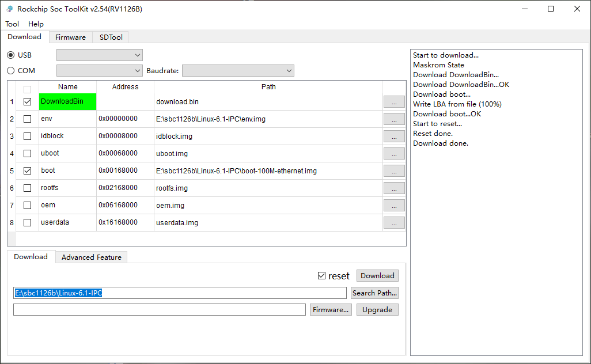This screenshot has width=591, height=364.
Task: Click the search path input field
Action: pyautogui.click(x=180, y=293)
